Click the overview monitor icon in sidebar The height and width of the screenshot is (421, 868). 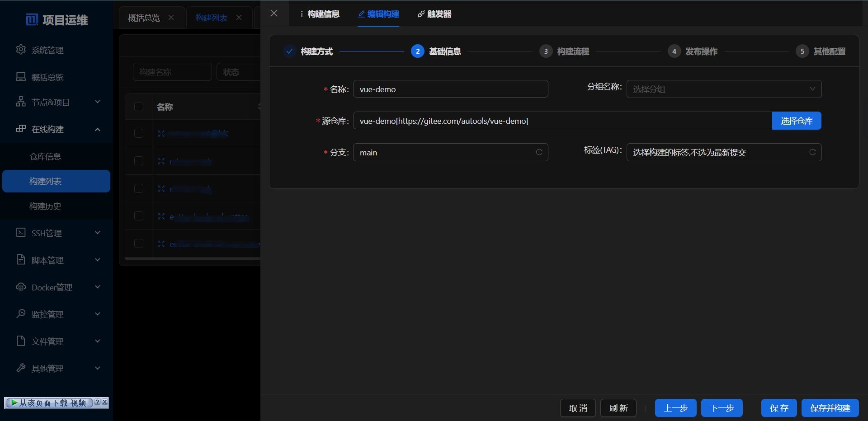(x=21, y=77)
